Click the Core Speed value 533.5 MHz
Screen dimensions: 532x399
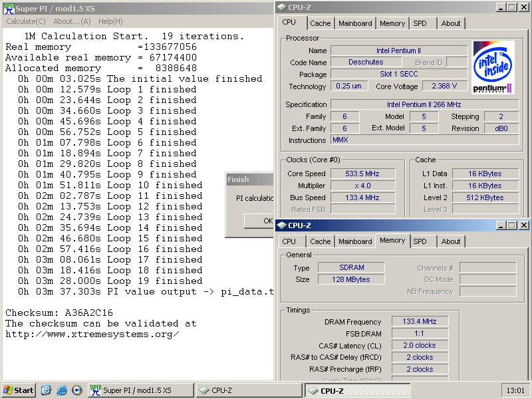point(362,174)
